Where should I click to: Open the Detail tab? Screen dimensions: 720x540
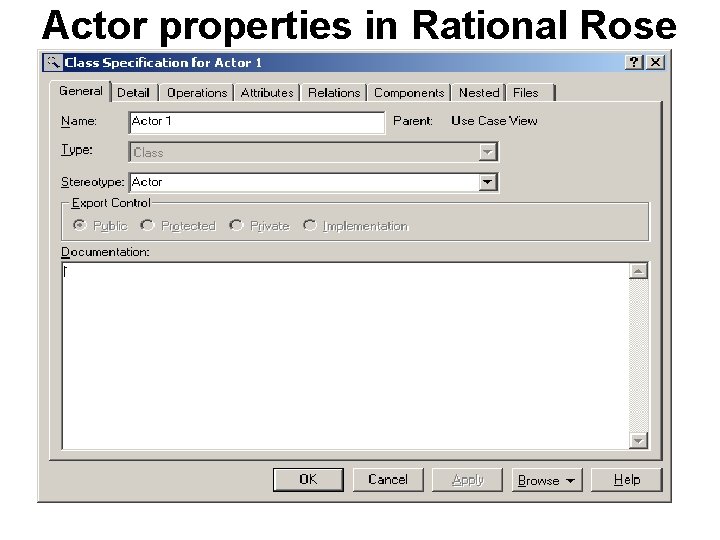tap(134, 93)
